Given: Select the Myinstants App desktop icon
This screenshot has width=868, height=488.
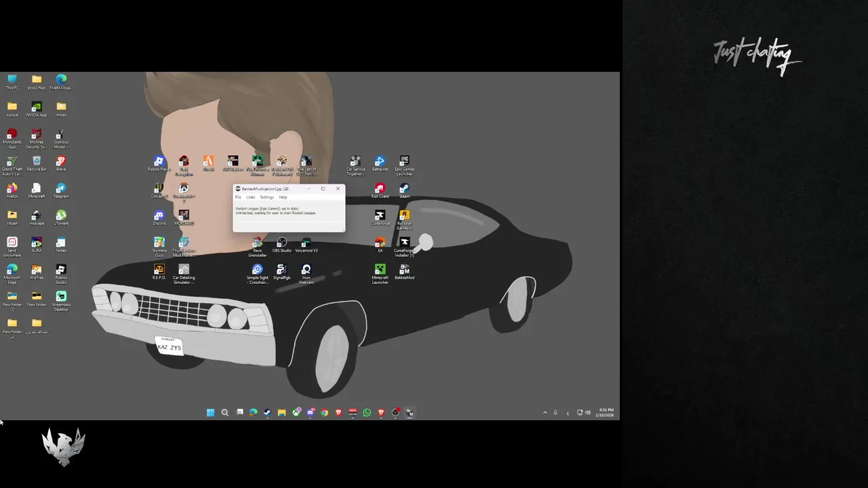Looking at the screenshot, I should (12, 139).
